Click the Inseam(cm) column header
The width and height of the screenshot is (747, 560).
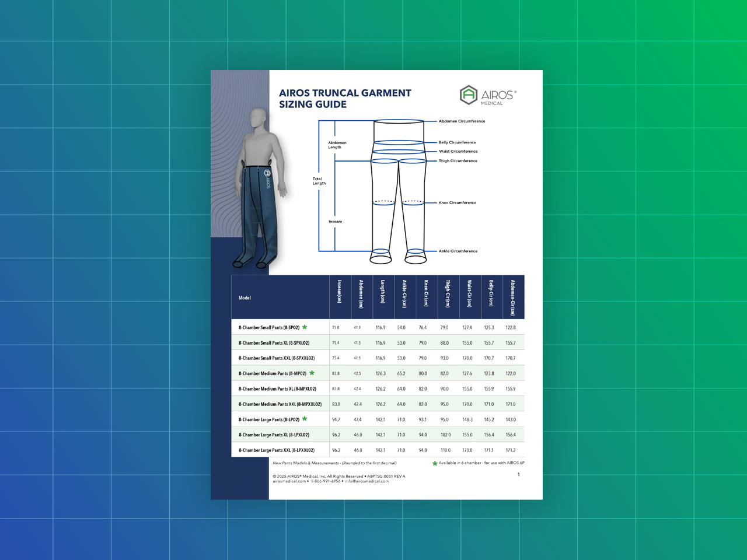(339, 292)
